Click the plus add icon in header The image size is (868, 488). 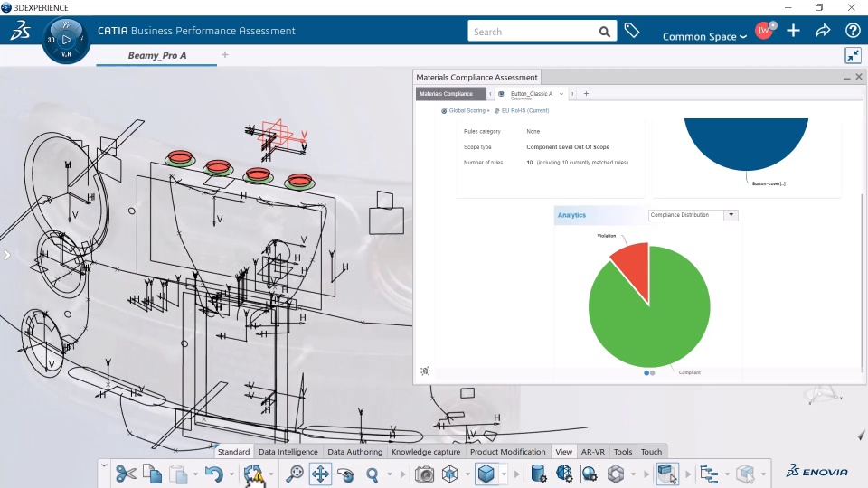click(x=793, y=31)
